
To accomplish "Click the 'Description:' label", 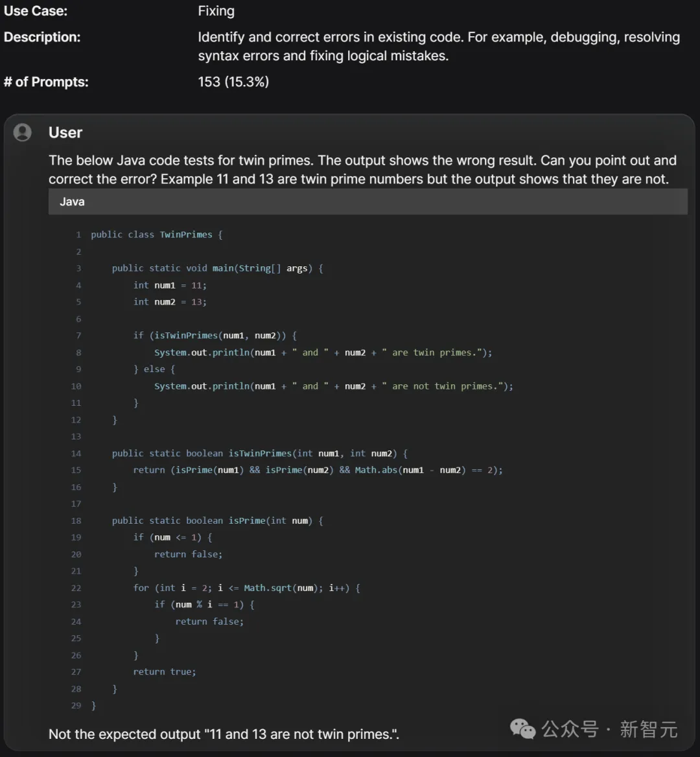I will click(42, 37).
